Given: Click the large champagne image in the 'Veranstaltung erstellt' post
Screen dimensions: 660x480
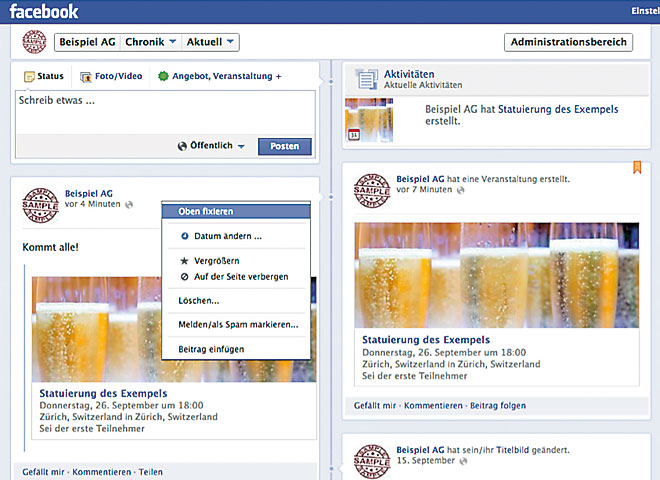Looking at the screenshot, I should click(x=497, y=275).
